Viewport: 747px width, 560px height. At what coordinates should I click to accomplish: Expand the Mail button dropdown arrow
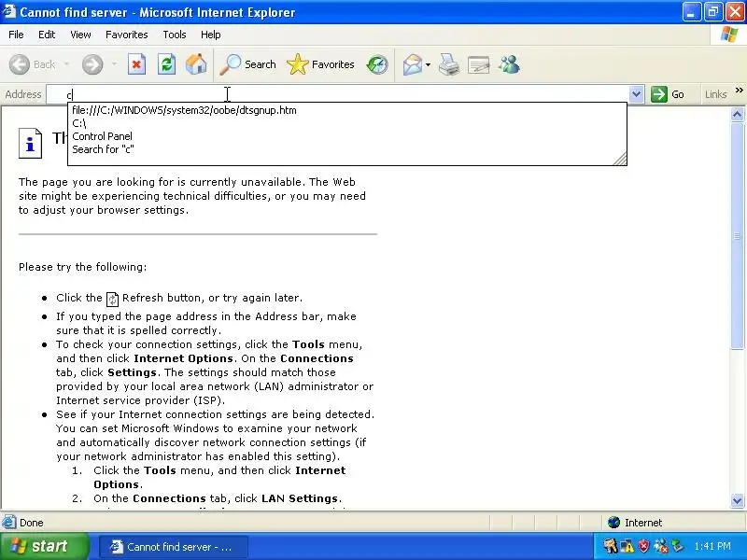pyautogui.click(x=428, y=64)
